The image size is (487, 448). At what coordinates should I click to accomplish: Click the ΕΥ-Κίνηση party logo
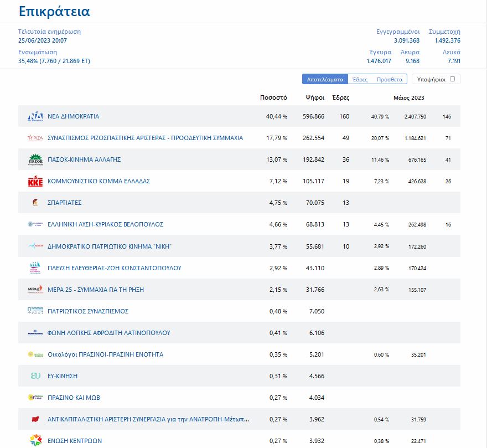(35, 376)
